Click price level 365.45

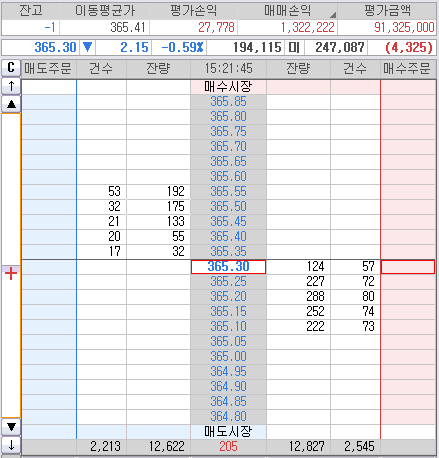point(228,222)
